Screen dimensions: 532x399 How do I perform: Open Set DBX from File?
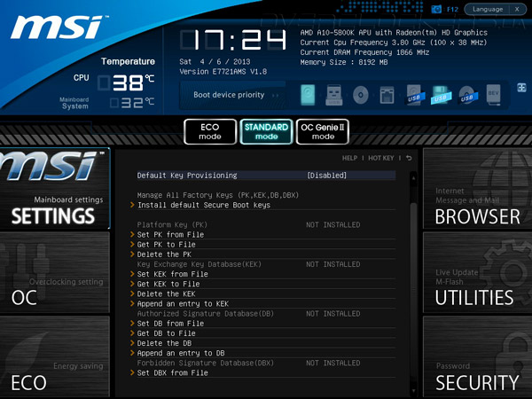[x=172, y=372]
